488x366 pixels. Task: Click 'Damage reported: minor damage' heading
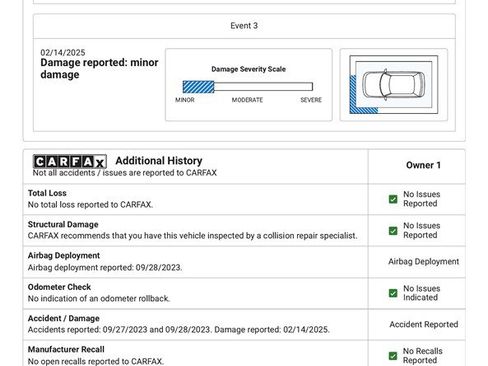coord(99,68)
